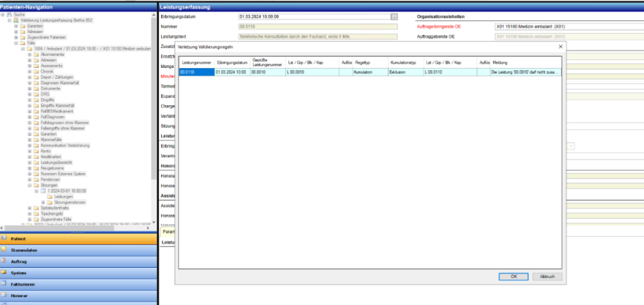Screen dimensions: 644x305
Task: Click the Stammdaten section icon
Action: [4, 249]
